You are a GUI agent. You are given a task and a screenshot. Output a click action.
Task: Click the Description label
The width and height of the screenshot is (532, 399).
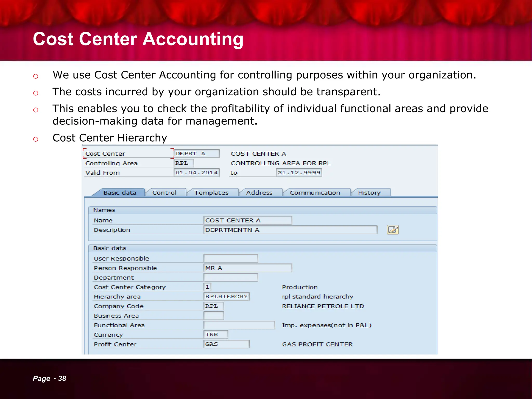[x=112, y=230]
